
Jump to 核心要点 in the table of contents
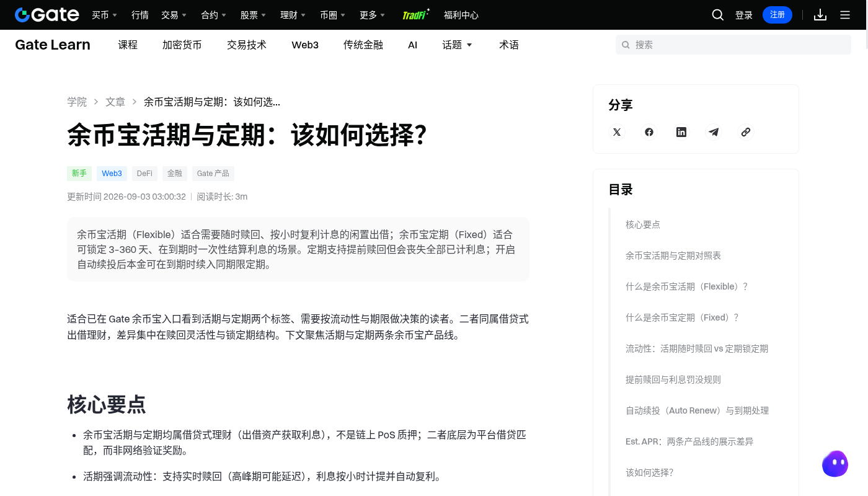coord(643,224)
